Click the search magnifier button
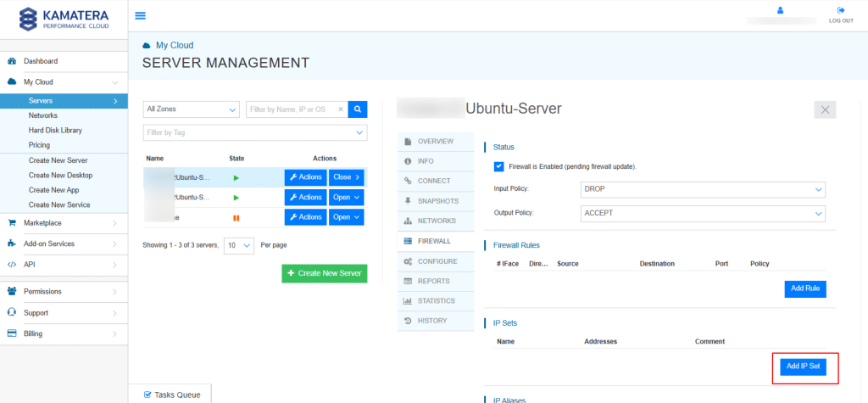This screenshot has width=868, height=403. pyautogui.click(x=358, y=109)
